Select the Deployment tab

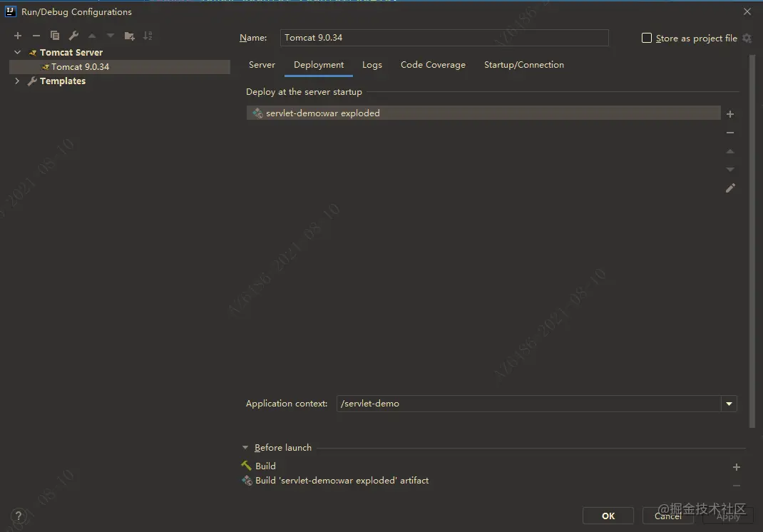[x=319, y=65]
